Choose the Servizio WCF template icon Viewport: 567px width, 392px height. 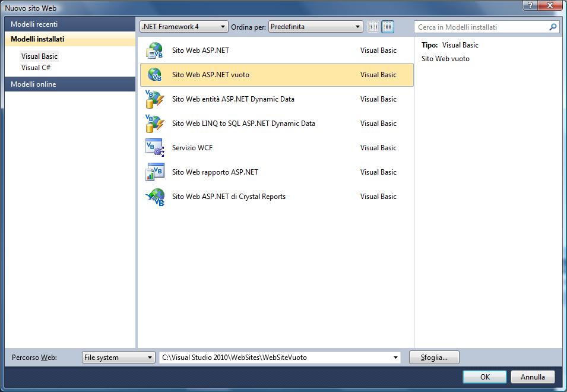(x=154, y=148)
